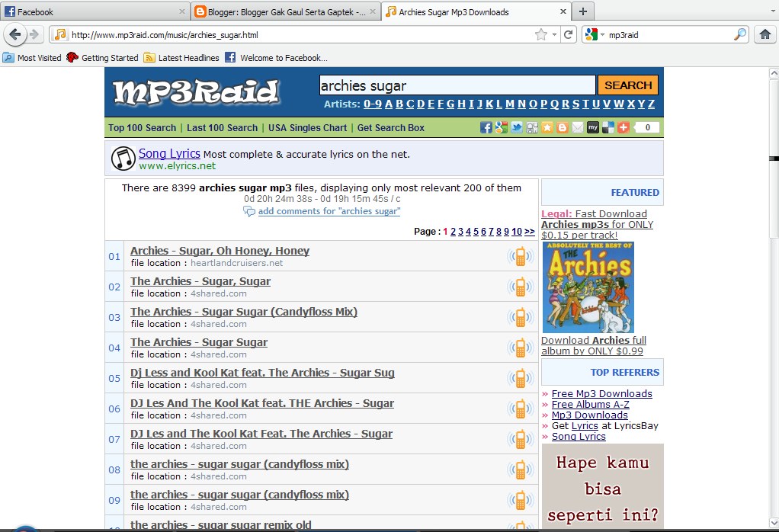Image resolution: width=779 pixels, height=532 pixels.
Task: Open Getting Started bookmark
Action: point(102,58)
